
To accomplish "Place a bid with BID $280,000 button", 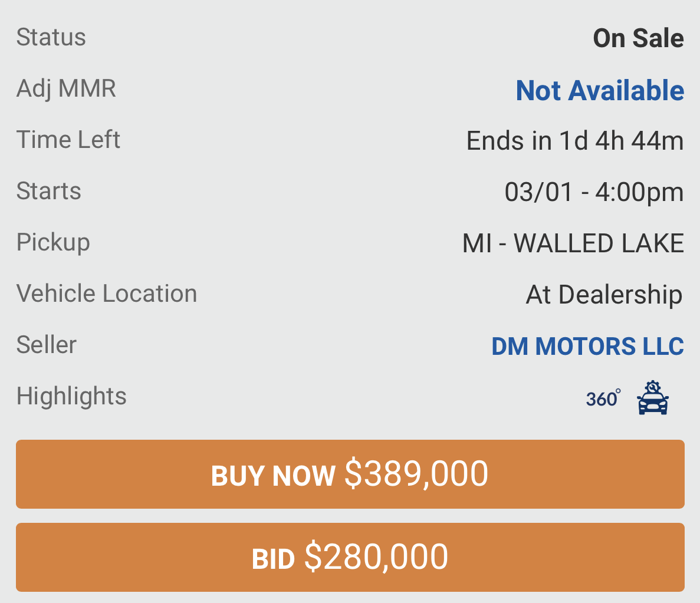I will pyautogui.click(x=350, y=557).
